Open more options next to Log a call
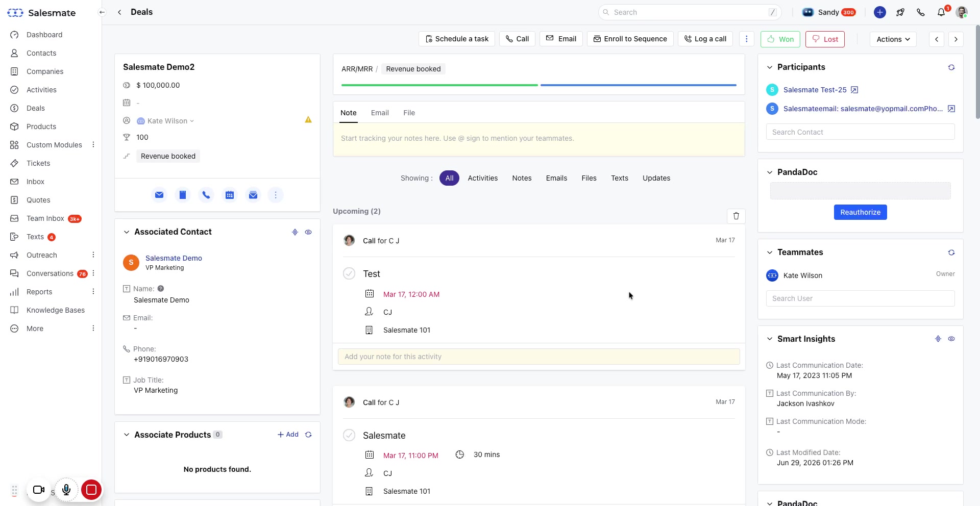Viewport: 980px width, 506px height. tap(747, 39)
